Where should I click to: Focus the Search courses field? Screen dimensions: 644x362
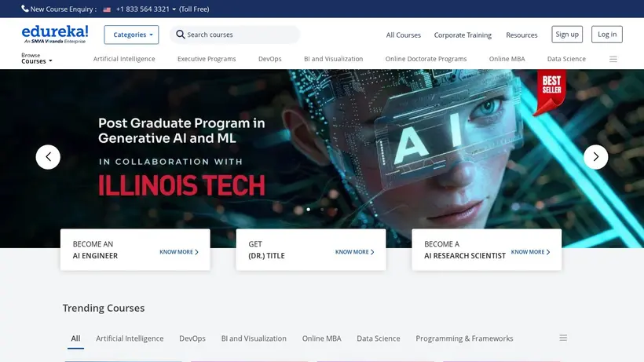click(x=235, y=35)
